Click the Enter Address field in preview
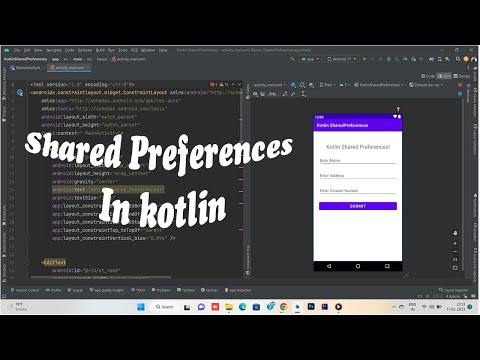The width and height of the screenshot is (480, 360). point(358,175)
